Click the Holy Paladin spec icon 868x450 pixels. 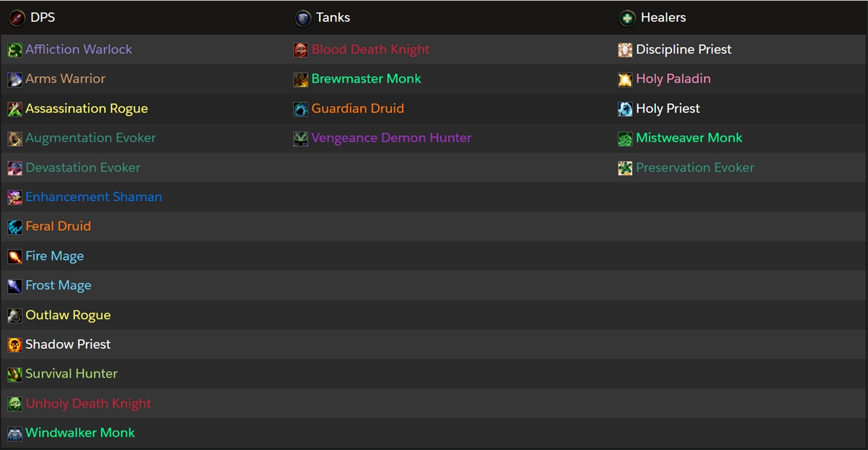click(x=625, y=80)
